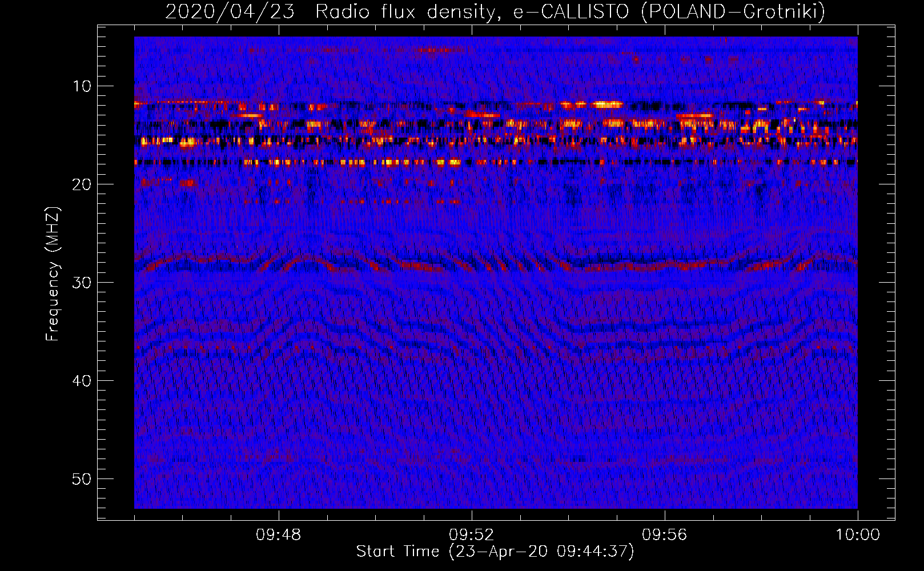Click the 'Frequency (MHZ)' axis label
Image resolution: width=924 pixels, height=571 pixels.
(53, 274)
